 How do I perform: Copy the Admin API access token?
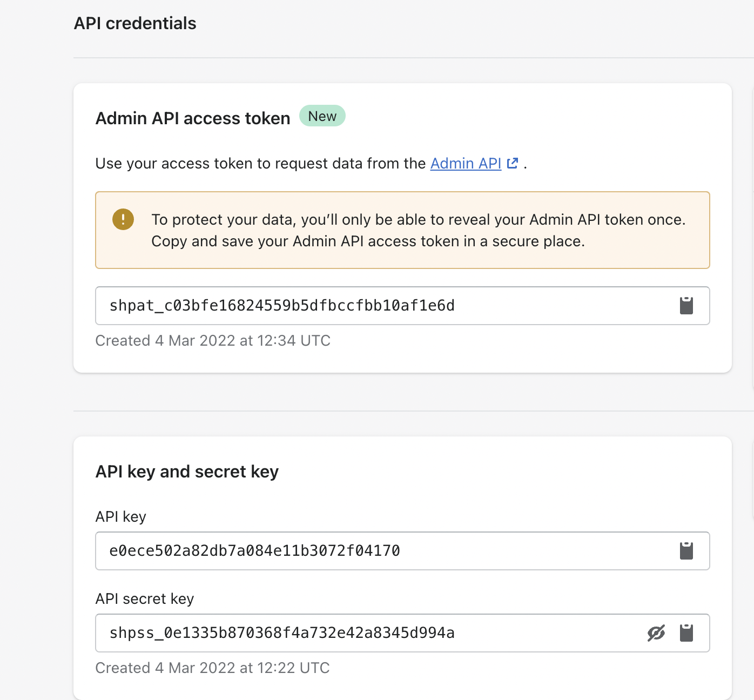[x=686, y=306]
